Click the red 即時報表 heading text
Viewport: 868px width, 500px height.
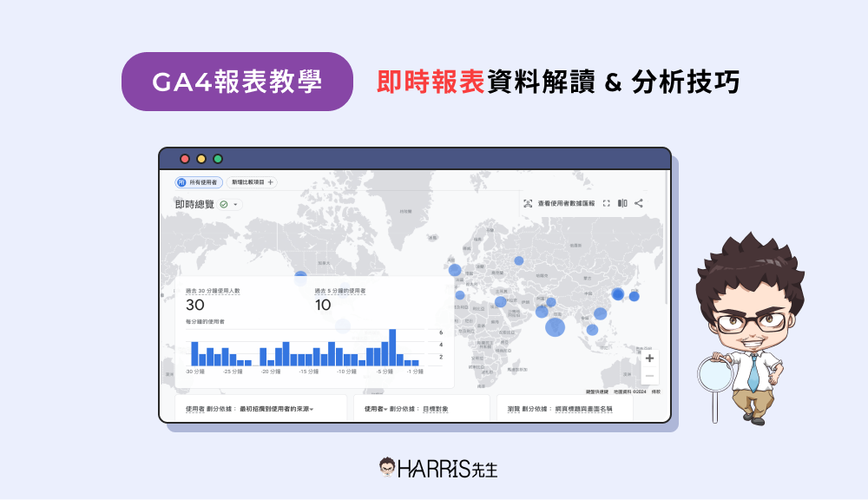pyautogui.click(x=431, y=82)
